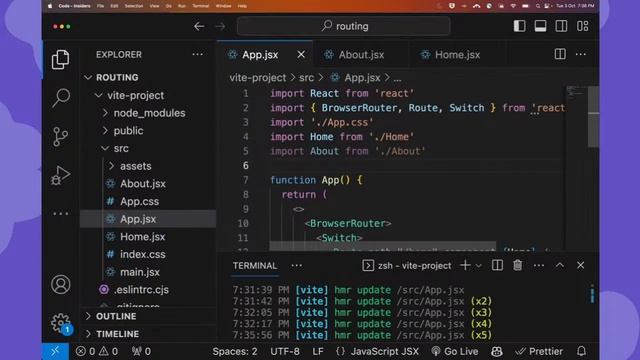This screenshot has height=360, width=640.
Task: Open terminal panel more actions ellipsis
Action: (x=539, y=266)
